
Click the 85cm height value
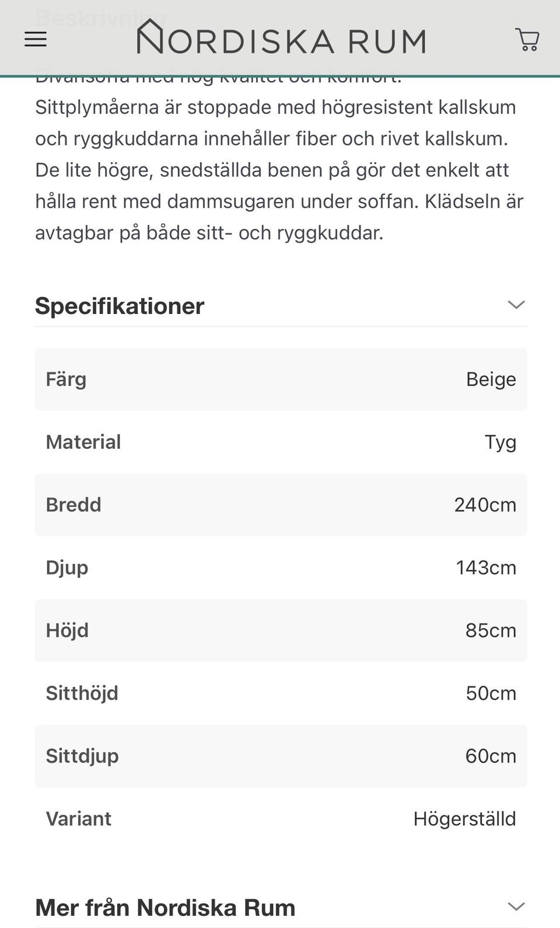[491, 630]
